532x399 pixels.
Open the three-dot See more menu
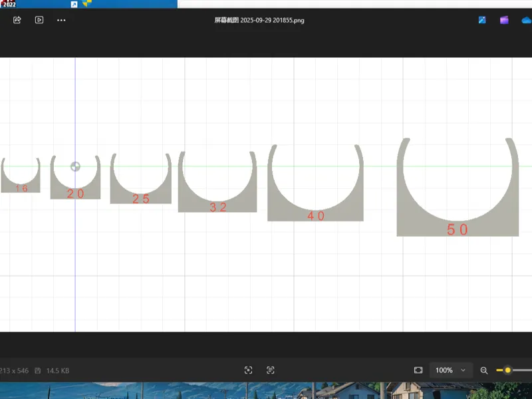click(61, 20)
